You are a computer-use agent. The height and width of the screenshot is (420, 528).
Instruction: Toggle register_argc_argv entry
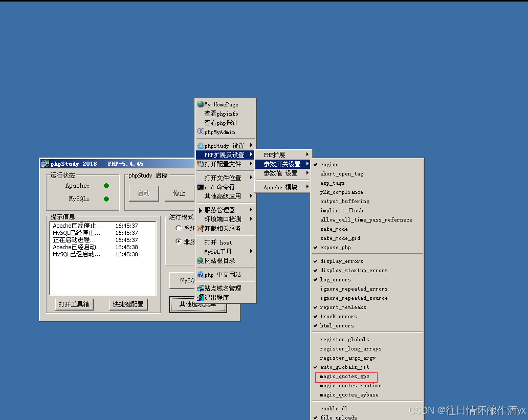[367, 358]
